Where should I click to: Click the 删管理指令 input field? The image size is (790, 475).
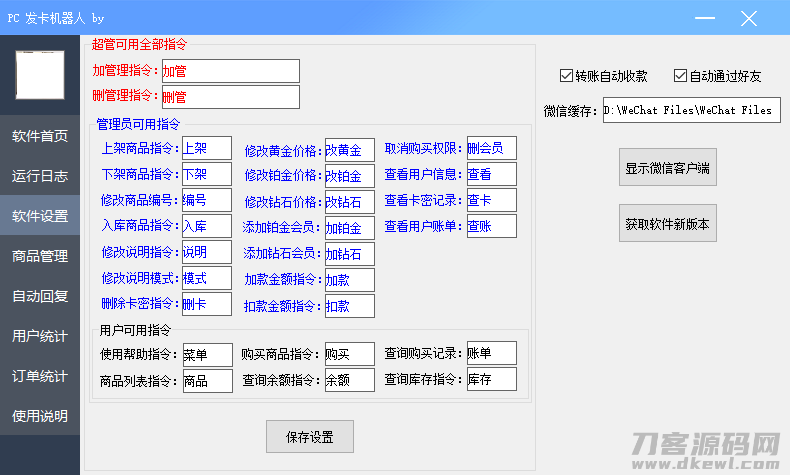click(231, 97)
